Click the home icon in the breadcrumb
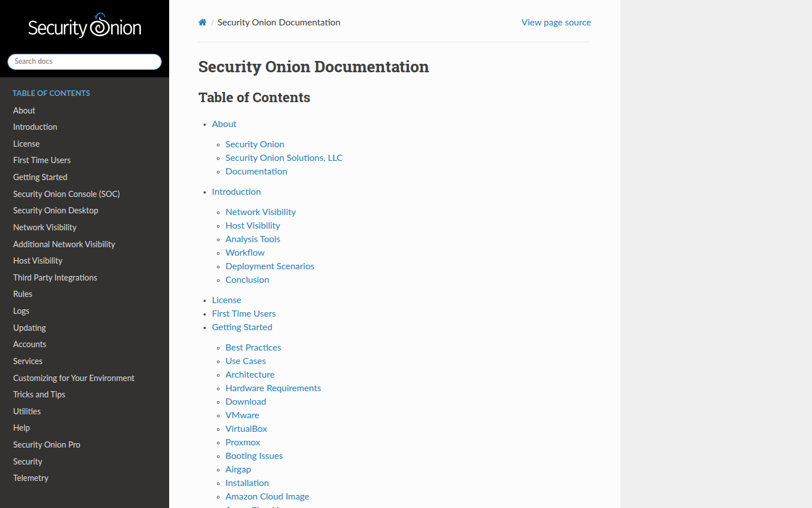Screen dimensions: 812x508 click(x=202, y=23)
